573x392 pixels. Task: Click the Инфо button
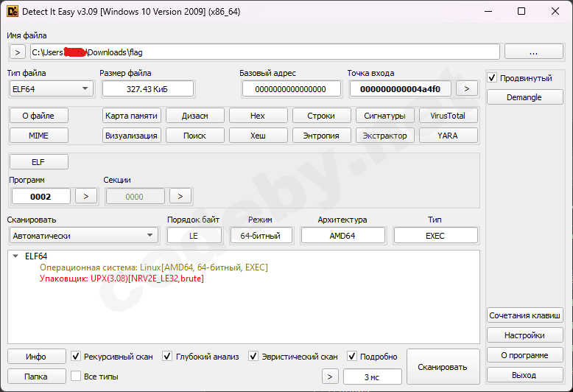(36, 356)
